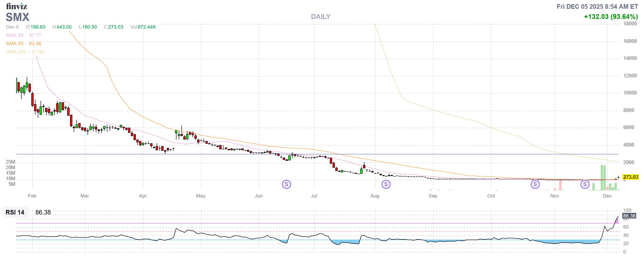Click the +132.03 (93.64%) change text
644x259 pixels.
[611, 17]
